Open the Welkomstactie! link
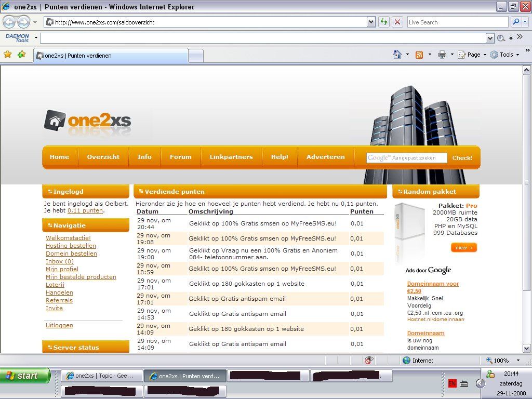The width and height of the screenshot is (532, 399). (x=68, y=238)
